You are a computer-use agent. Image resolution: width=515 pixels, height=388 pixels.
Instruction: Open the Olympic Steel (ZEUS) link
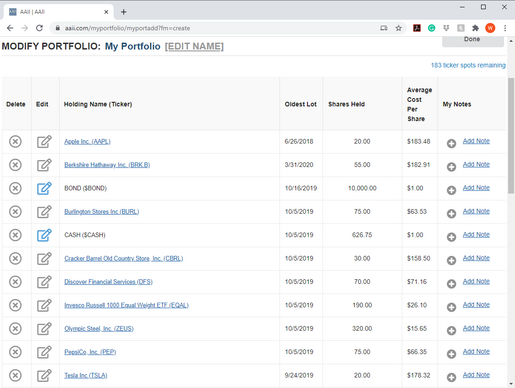click(x=99, y=329)
